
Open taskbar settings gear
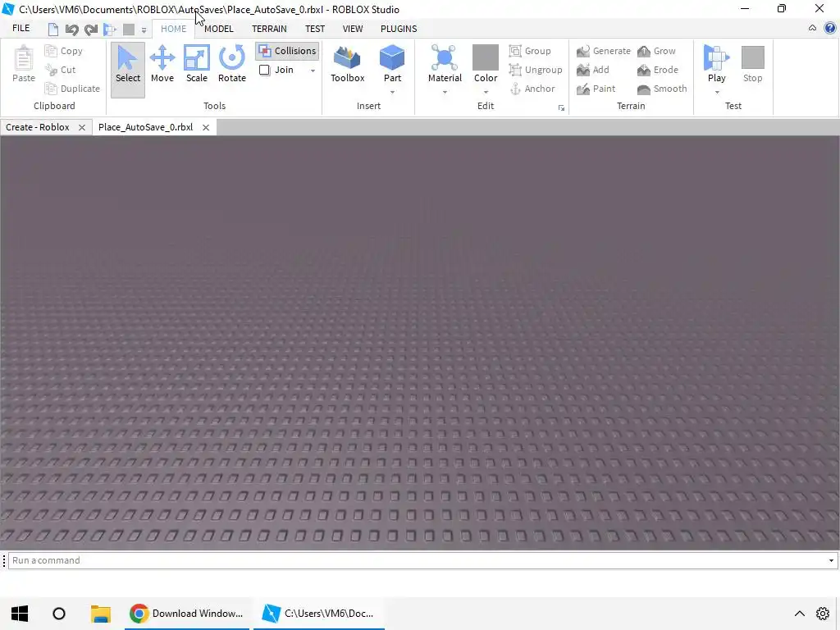(x=823, y=614)
